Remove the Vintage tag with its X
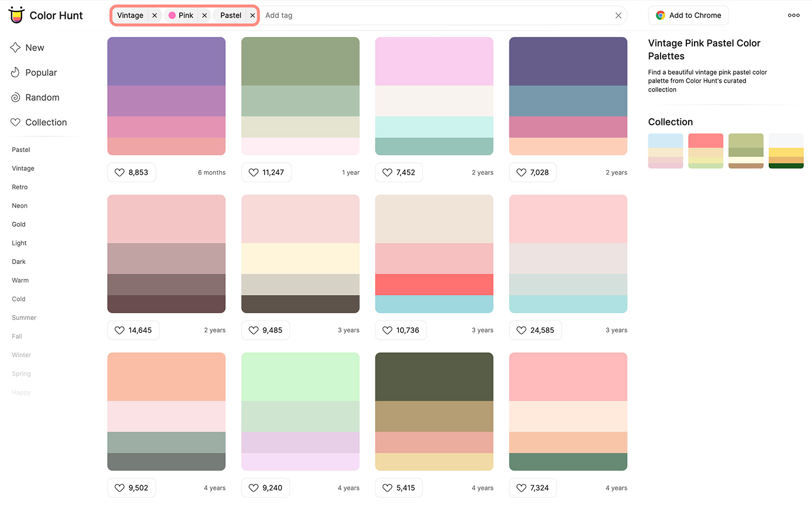This screenshot has height=507, width=812. [155, 15]
